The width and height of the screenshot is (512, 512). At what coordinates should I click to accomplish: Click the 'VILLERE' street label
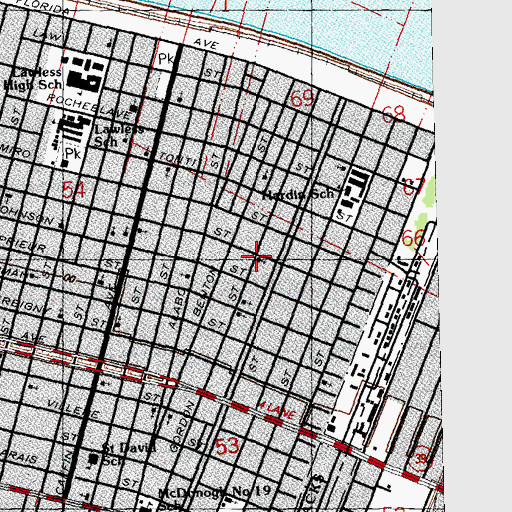[x=73, y=409]
